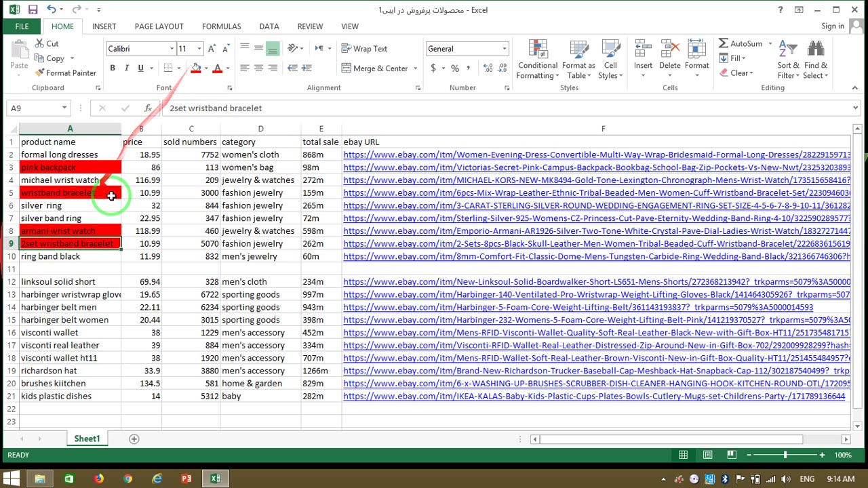Open Find & Select binoculars

[x=816, y=60]
